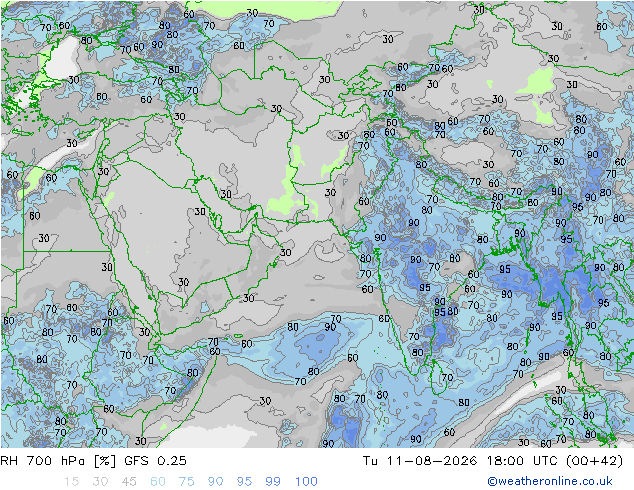Screen dimensions: 634x490
Task: Click the 95 legend scale value
Action: tap(244, 481)
